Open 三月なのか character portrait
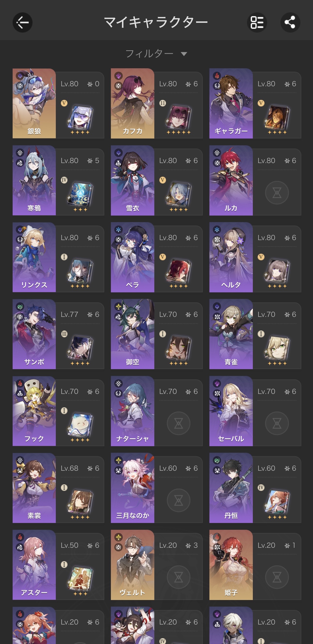The image size is (313, 644). coord(132,488)
